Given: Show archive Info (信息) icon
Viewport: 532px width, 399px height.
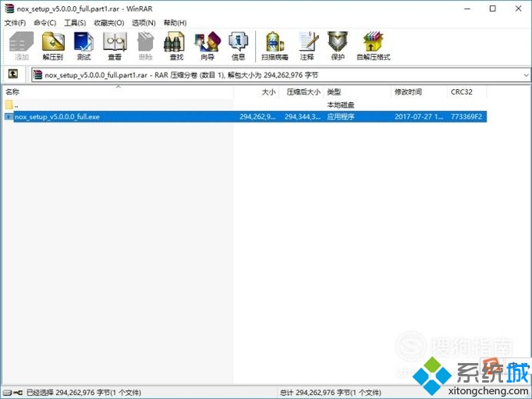Looking at the screenshot, I should click(x=238, y=46).
